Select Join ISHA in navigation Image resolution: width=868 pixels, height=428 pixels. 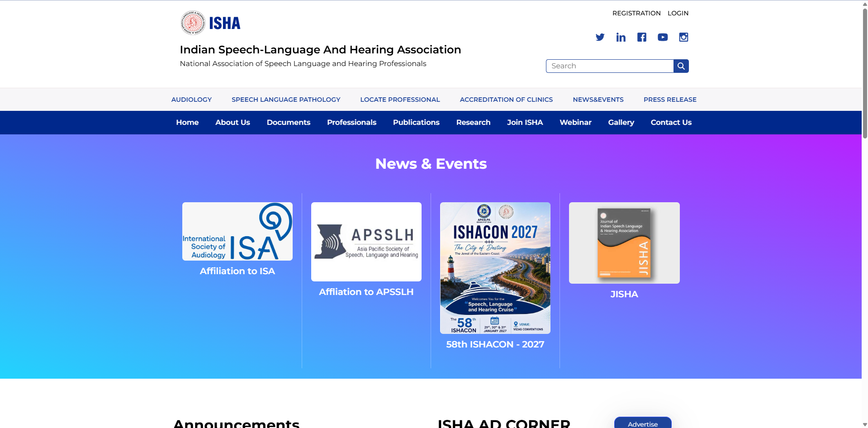click(525, 123)
